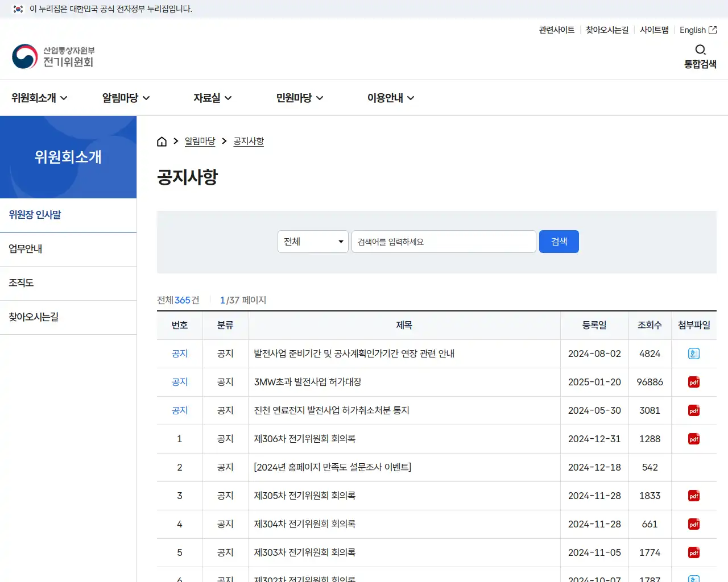This screenshot has height=582, width=728.
Task: Download the PDF for 제304차 회의록
Action: [694, 524]
